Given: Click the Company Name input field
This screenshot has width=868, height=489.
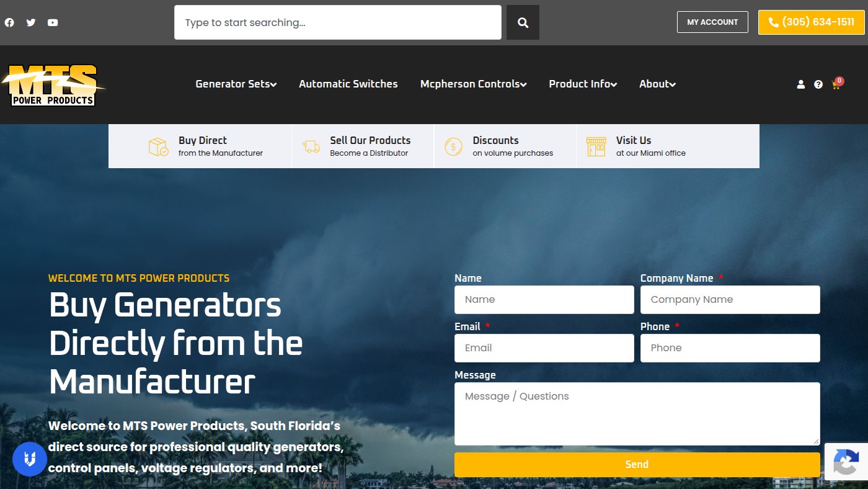Looking at the screenshot, I should [x=730, y=300].
